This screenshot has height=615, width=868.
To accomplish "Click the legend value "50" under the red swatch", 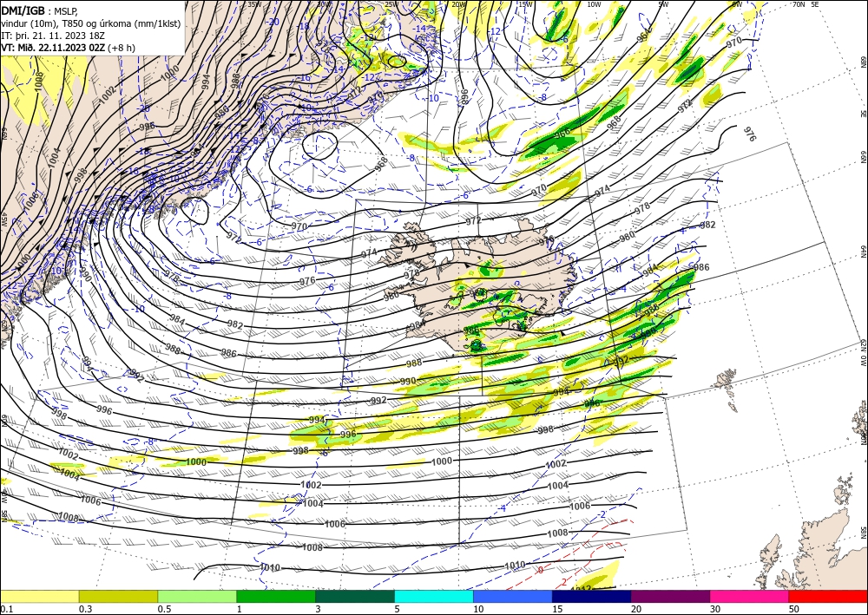I will coord(794,609).
